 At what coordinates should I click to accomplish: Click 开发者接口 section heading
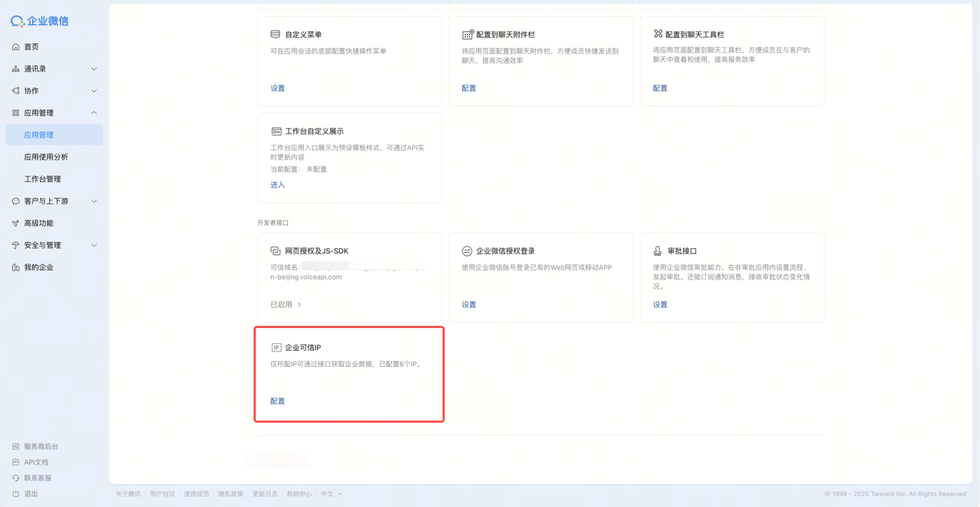(273, 223)
